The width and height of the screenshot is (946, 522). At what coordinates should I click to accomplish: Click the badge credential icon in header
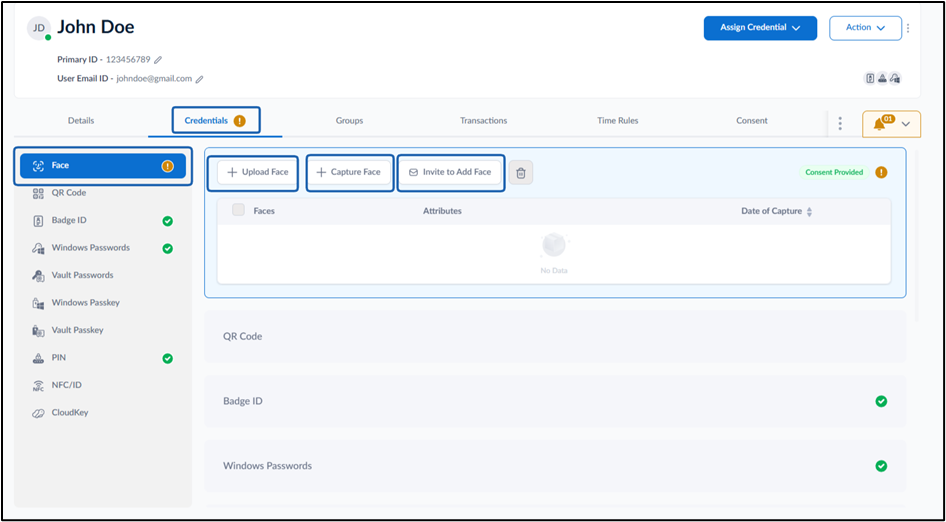tap(871, 78)
